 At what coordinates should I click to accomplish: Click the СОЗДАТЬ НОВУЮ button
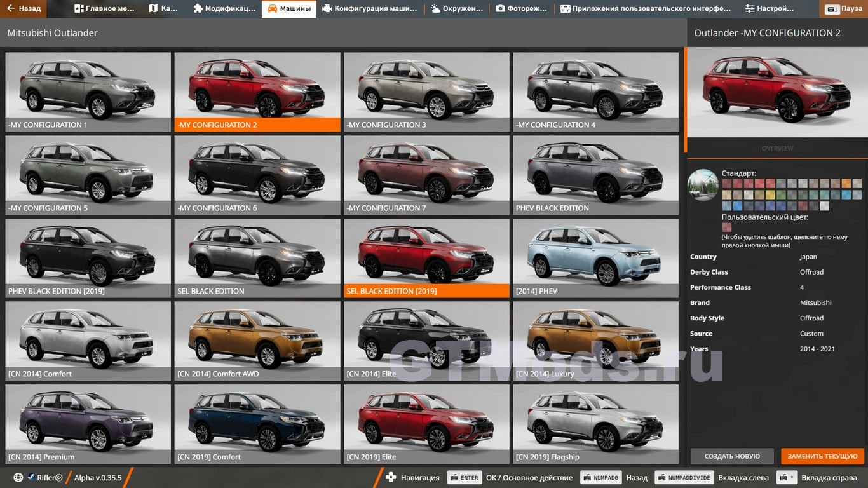click(732, 456)
